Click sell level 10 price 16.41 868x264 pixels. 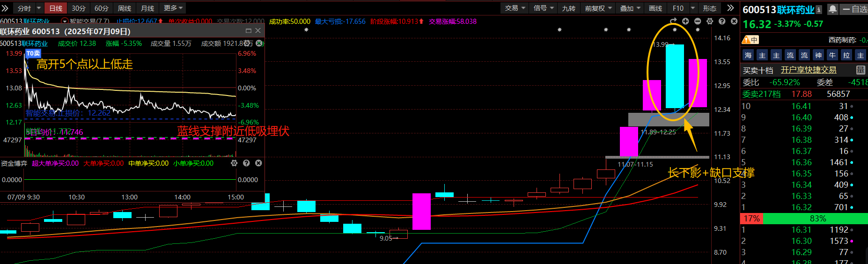(x=801, y=106)
